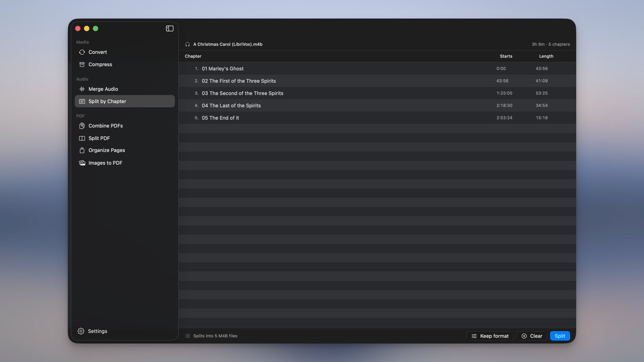The image size is (644, 362).
Task: Click the 1:25:05 start time
Action: tap(504, 93)
